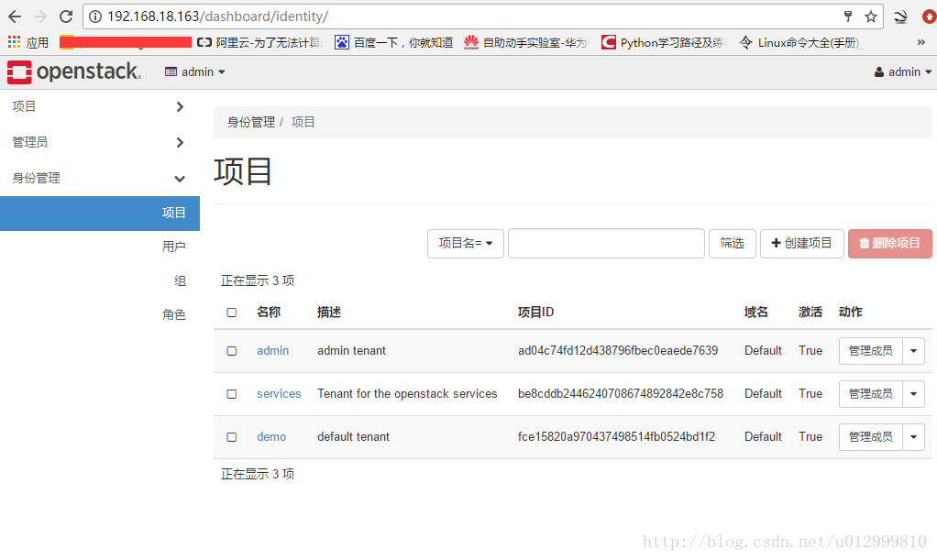Image resolution: width=937 pixels, height=560 pixels.
Task: Click the 项目ID column header
Action: click(x=536, y=312)
